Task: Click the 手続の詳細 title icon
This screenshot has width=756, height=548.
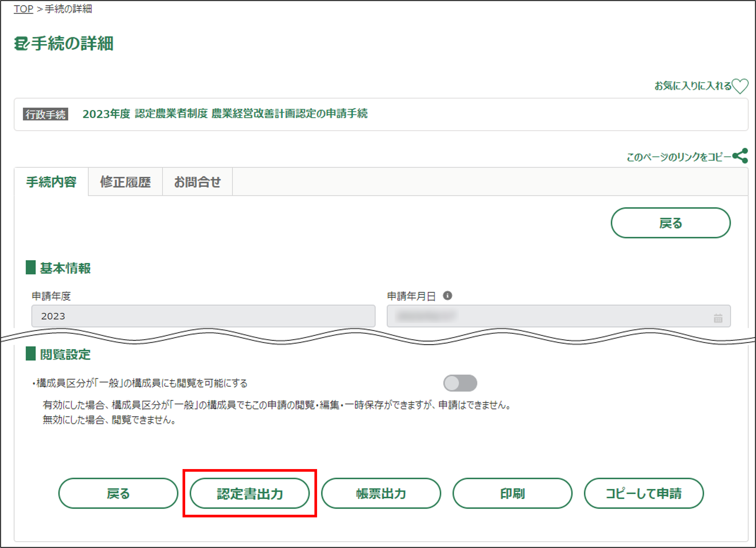Action: coord(21,44)
